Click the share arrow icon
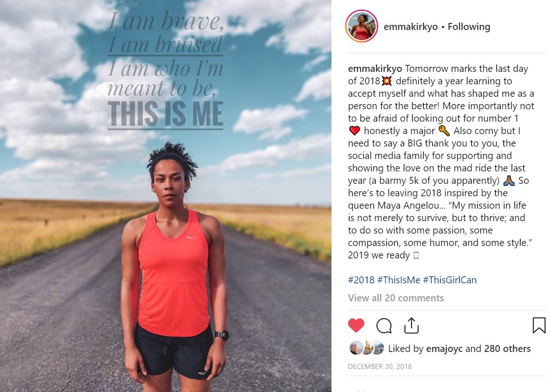 (411, 325)
